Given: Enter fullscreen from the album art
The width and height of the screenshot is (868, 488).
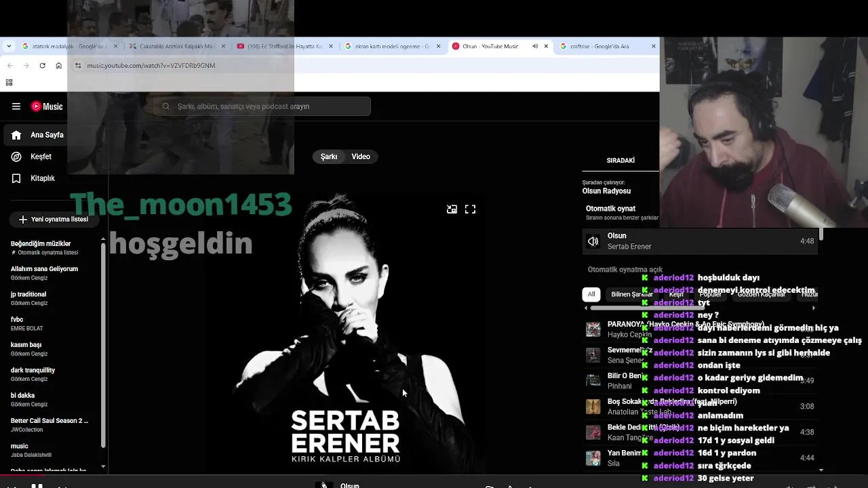Looking at the screenshot, I should (x=470, y=209).
